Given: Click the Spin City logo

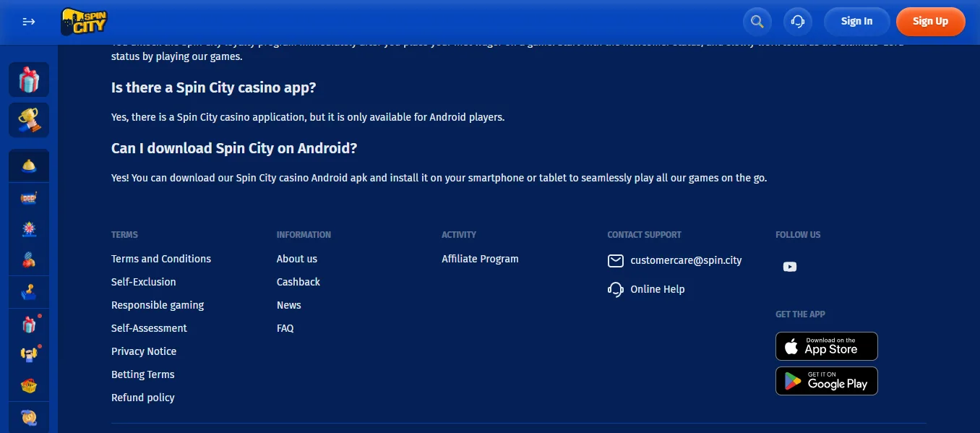Looking at the screenshot, I should click(84, 22).
